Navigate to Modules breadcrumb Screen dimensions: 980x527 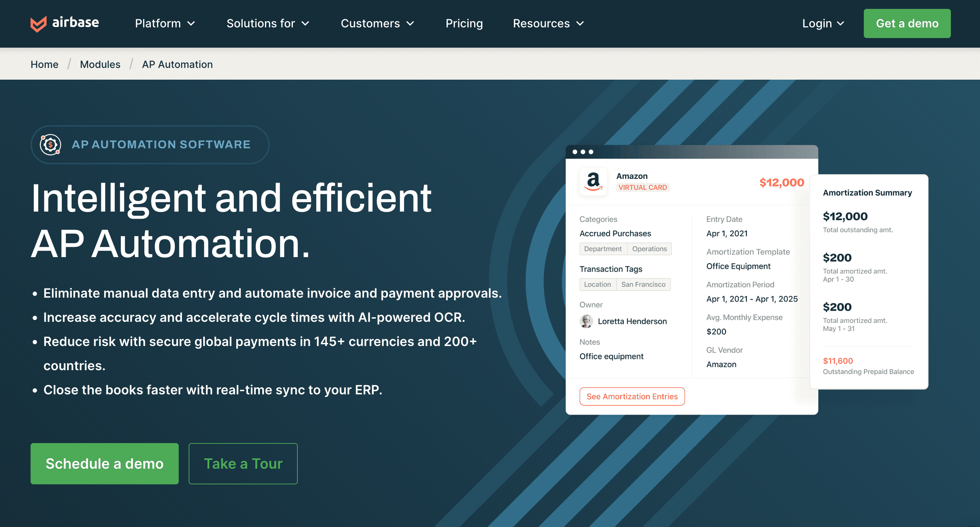click(100, 64)
